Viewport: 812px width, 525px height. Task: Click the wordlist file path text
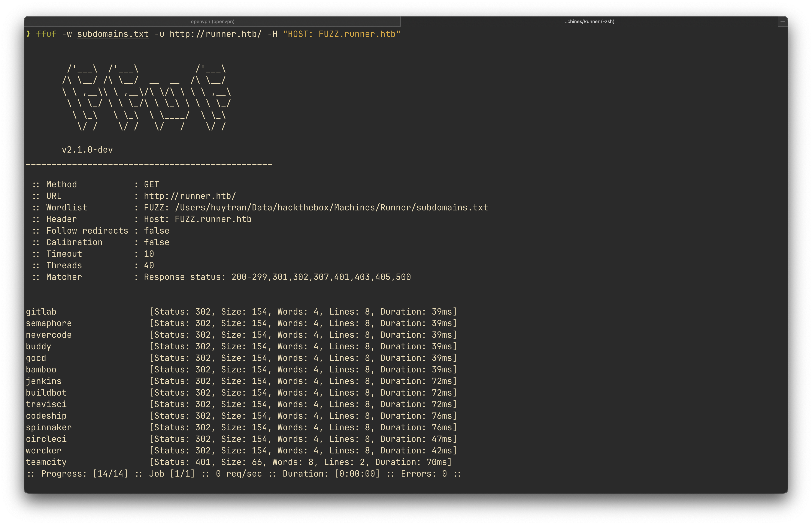point(331,208)
